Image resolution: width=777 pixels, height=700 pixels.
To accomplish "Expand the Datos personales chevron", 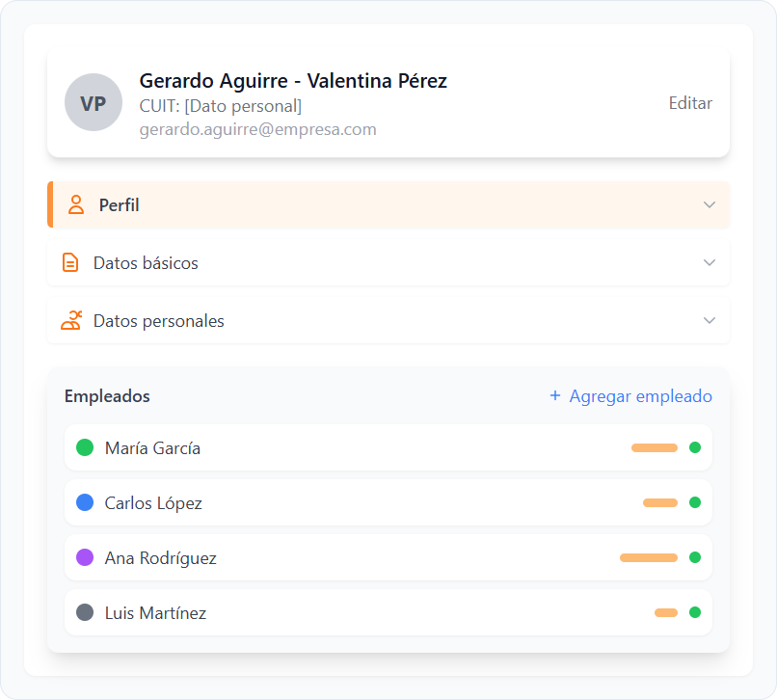I will click(710, 321).
